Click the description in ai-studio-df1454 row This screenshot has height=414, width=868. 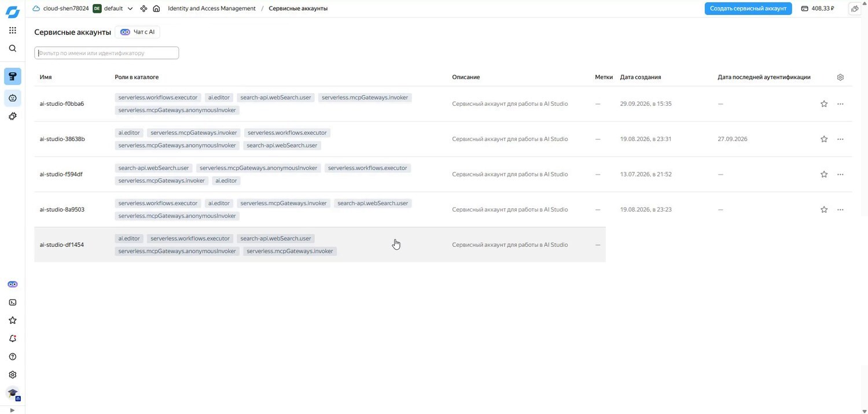(510, 245)
